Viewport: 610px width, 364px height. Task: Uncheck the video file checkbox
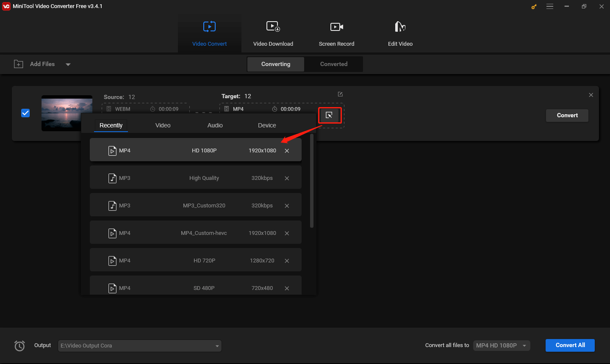[x=25, y=113]
